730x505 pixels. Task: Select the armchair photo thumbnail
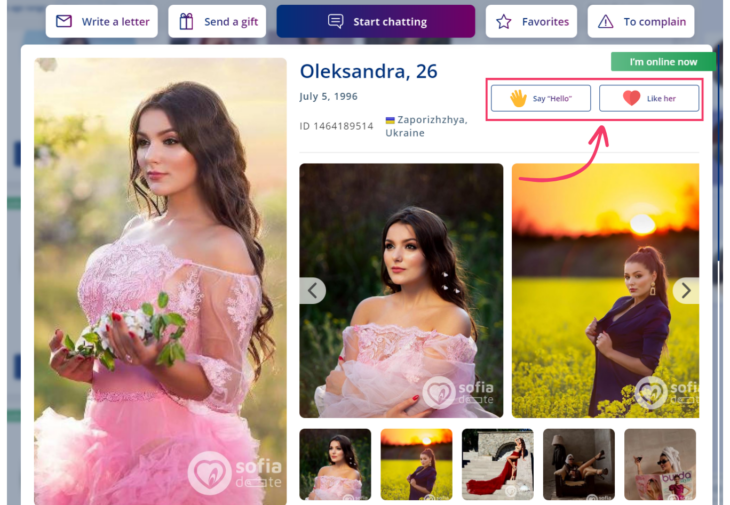[x=579, y=464]
